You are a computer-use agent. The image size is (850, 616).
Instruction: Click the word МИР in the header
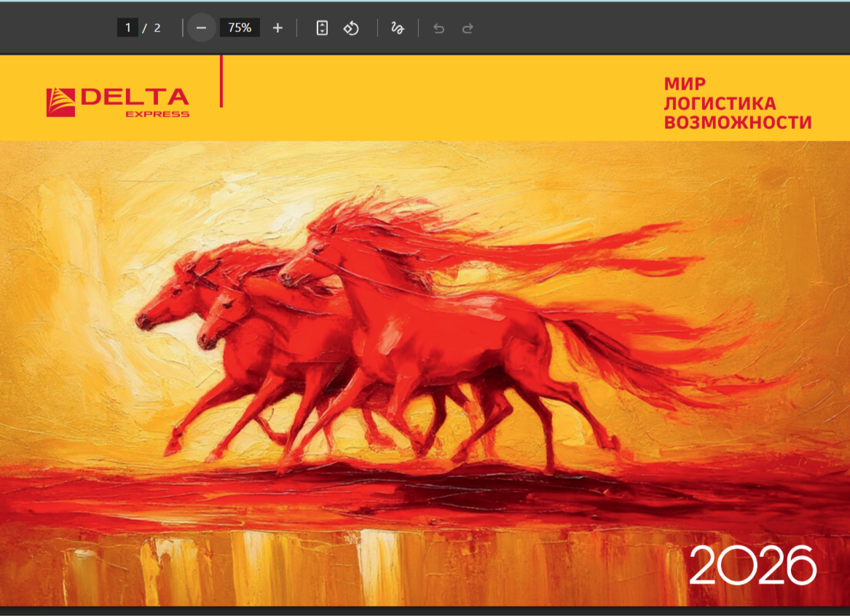(685, 84)
